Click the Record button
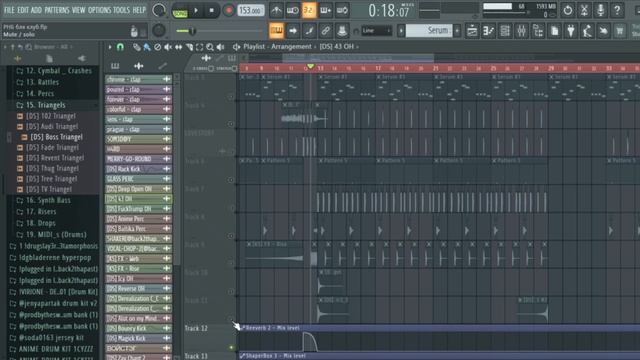The image size is (640, 360). [229, 11]
